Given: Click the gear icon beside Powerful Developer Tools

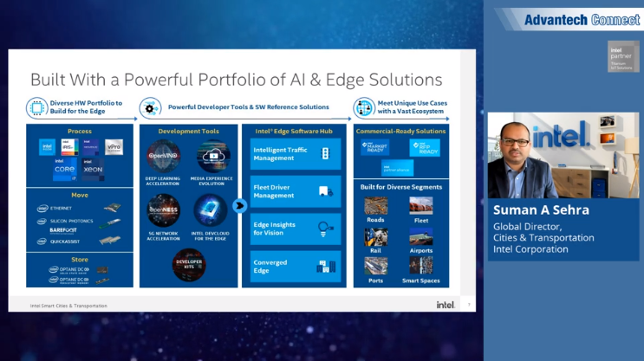Looking at the screenshot, I should pos(150,108).
